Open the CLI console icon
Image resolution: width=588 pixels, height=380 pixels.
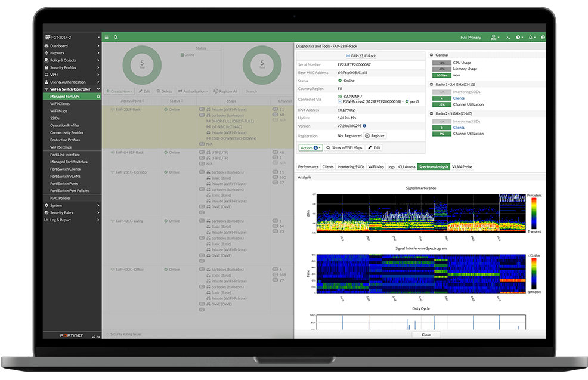pyautogui.click(x=507, y=38)
